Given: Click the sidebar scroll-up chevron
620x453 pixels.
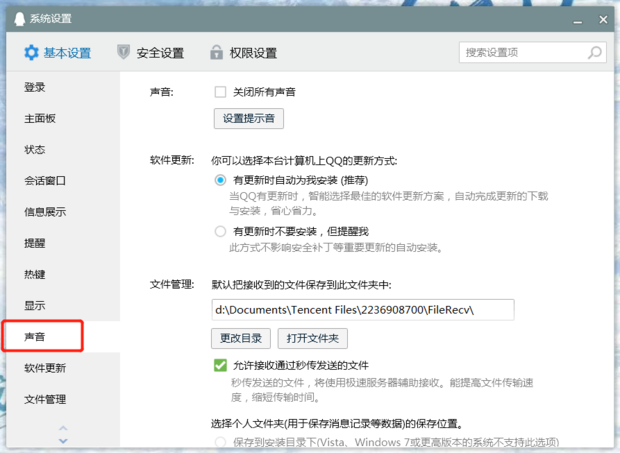Looking at the screenshot, I should [x=63, y=428].
